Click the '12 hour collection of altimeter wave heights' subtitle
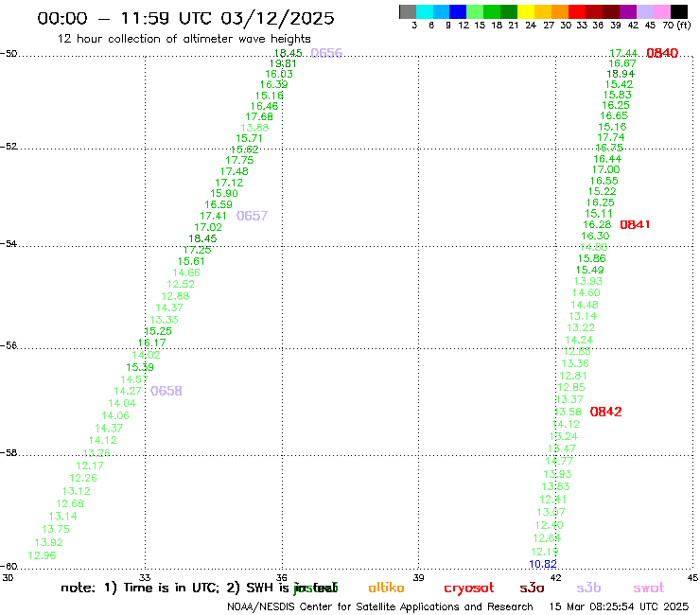700x615 pixels. [x=184, y=39]
